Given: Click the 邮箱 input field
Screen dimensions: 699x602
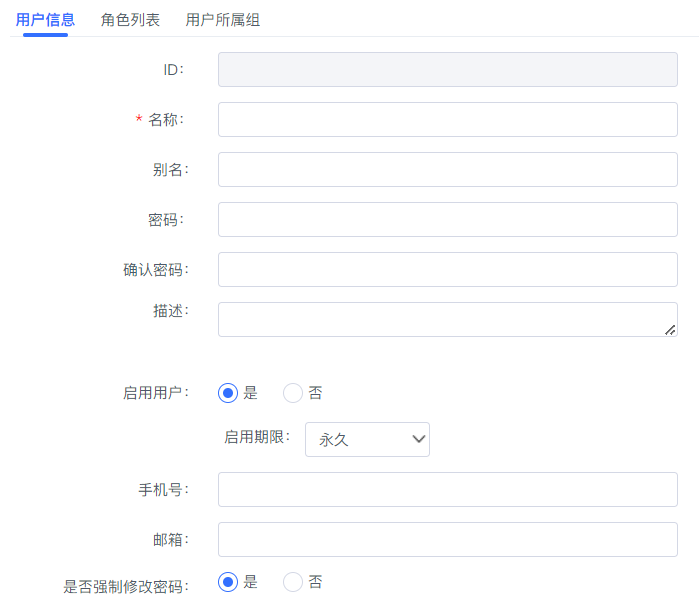Looking at the screenshot, I should click(x=448, y=539).
